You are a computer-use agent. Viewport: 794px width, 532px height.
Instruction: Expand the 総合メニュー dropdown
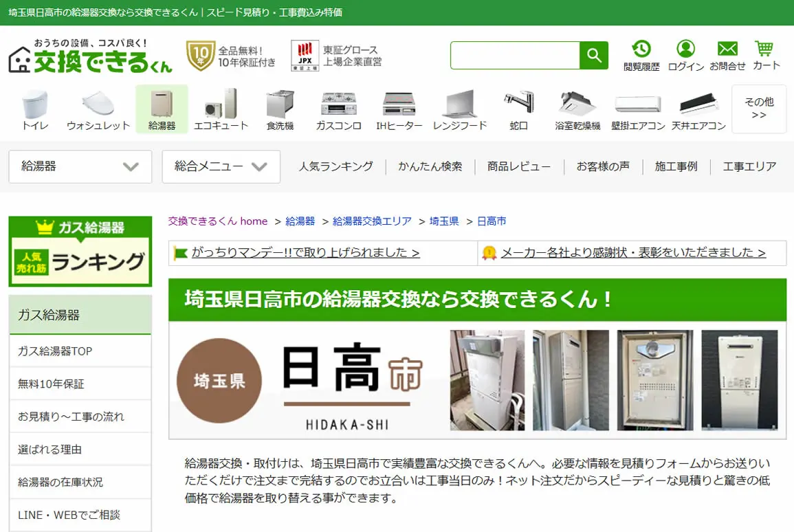[221, 166]
